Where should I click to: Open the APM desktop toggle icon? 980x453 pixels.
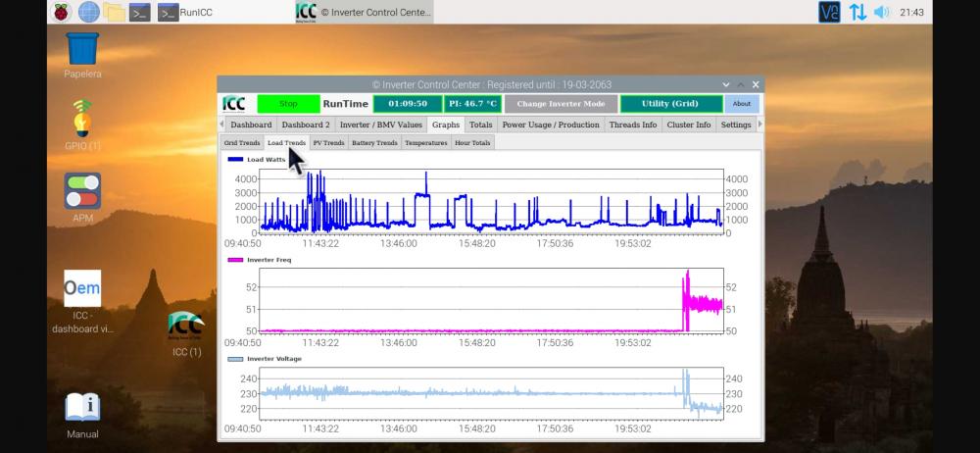82,198
